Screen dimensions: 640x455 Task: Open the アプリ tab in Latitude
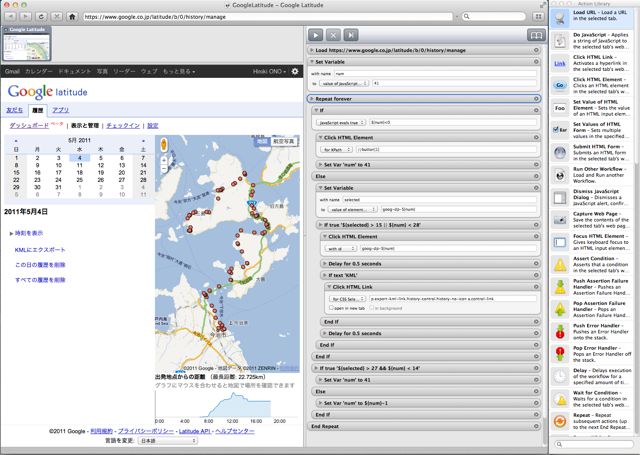(60, 110)
